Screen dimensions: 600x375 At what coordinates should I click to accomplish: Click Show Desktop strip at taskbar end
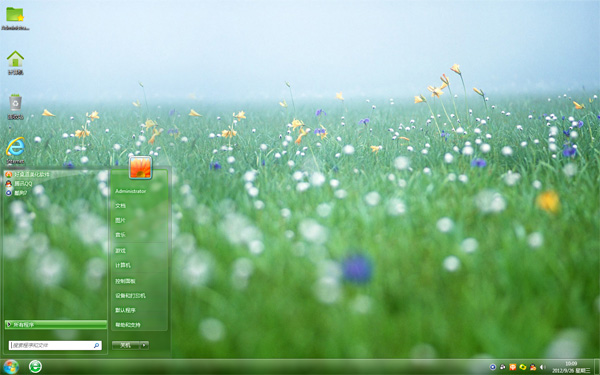point(597,367)
